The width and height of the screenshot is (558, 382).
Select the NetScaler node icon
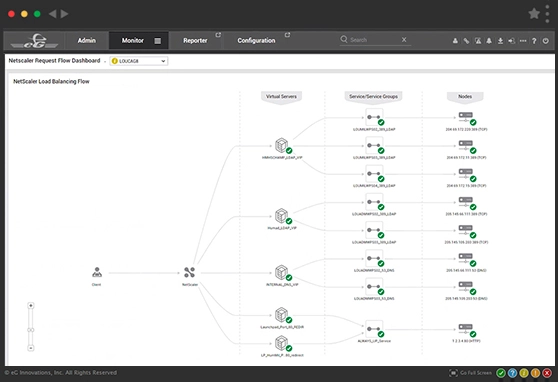point(189,272)
